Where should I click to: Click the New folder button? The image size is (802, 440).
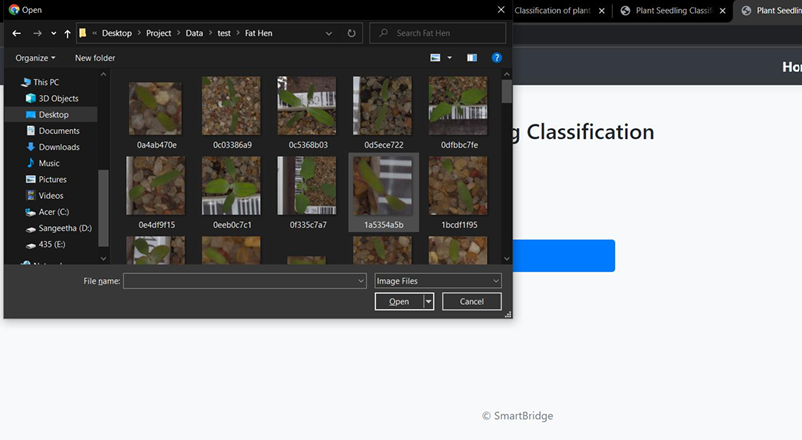pos(95,58)
